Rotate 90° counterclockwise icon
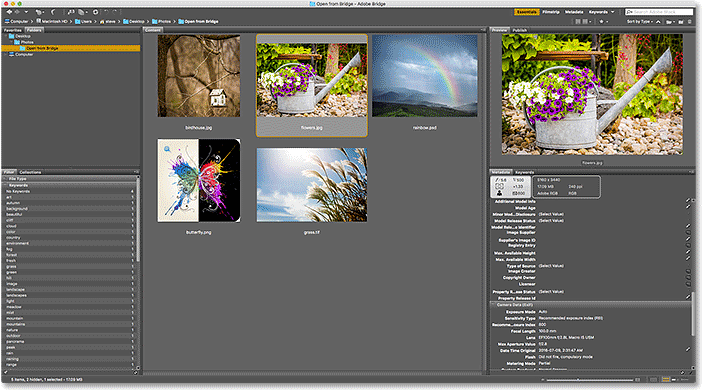704x392 pixels. pyautogui.click(x=106, y=12)
